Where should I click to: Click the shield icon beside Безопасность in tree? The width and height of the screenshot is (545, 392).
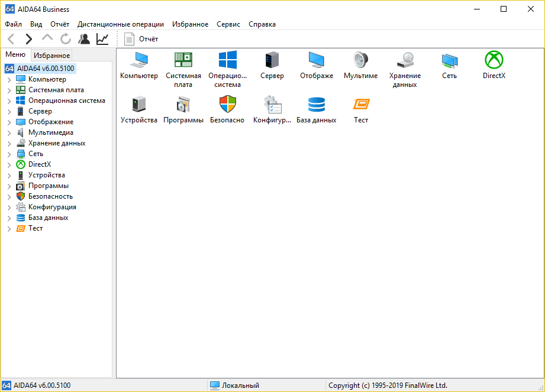coord(21,196)
